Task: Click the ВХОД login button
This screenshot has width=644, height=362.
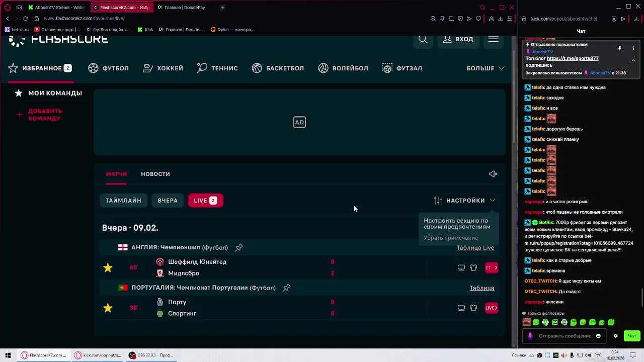Action: (458, 39)
